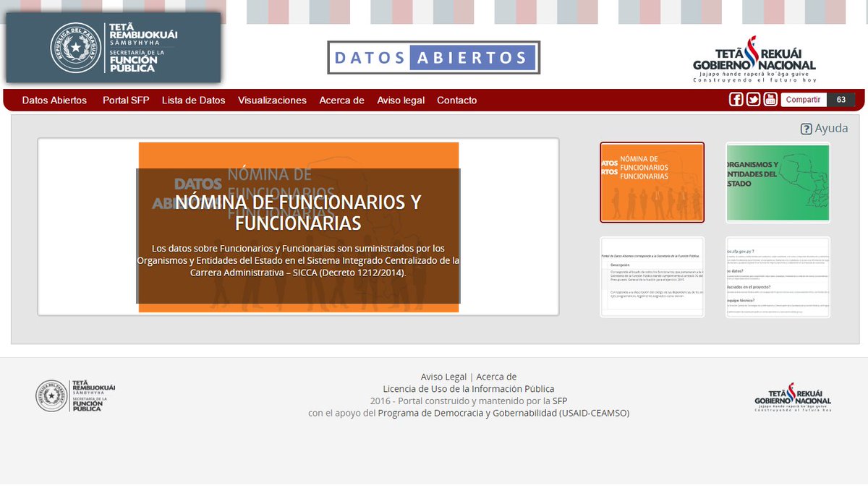Click the Ayuda question mark icon
868x488 pixels.
tap(806, 129)
